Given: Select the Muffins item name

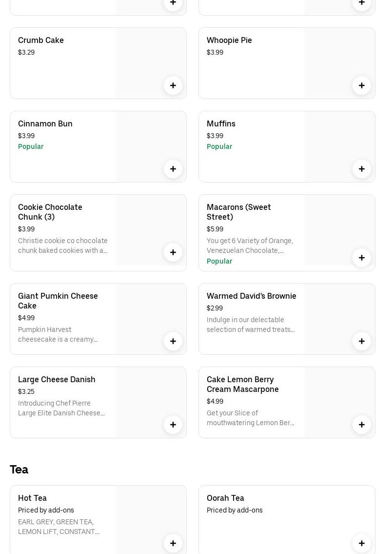Looking at the screenshot, I should pyautogui.click(x=221, y=123).
